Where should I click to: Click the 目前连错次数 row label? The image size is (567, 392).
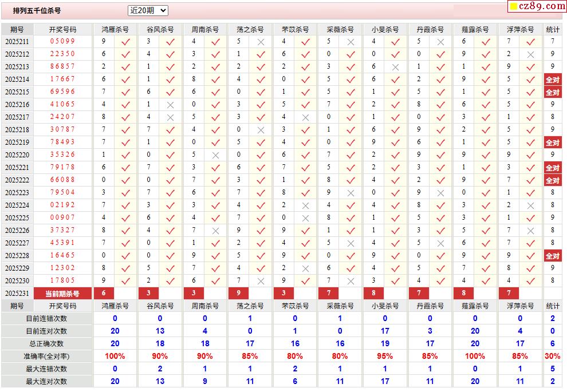click(x=46, y=319)
